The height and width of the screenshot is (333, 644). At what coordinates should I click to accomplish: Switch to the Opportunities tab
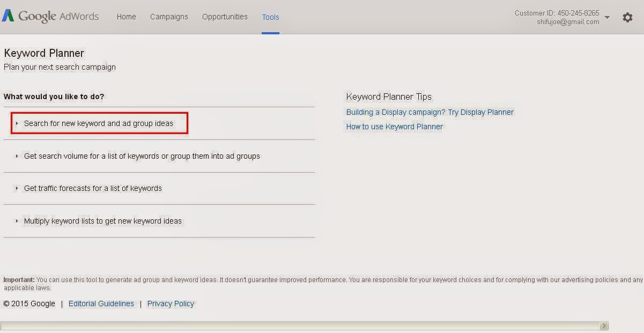coord(225,17)
